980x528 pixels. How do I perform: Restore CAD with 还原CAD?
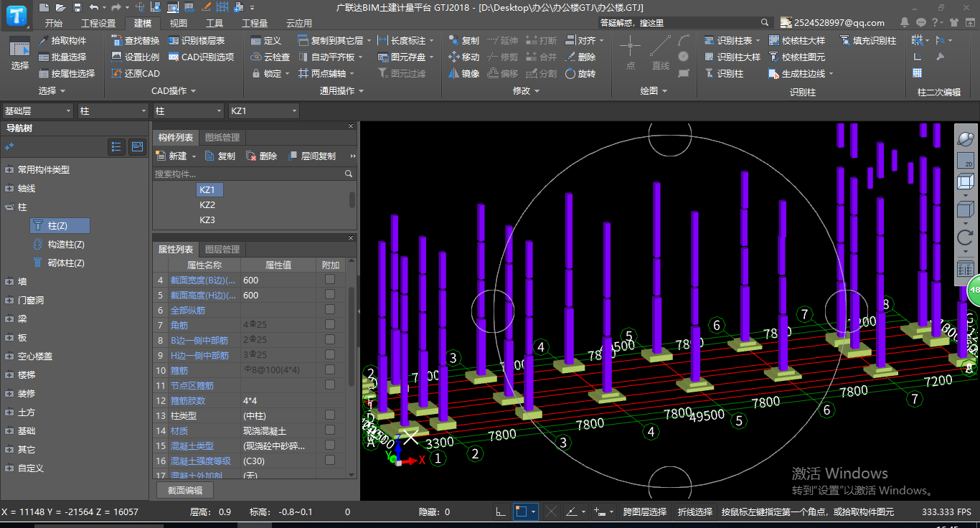point(136,73)
